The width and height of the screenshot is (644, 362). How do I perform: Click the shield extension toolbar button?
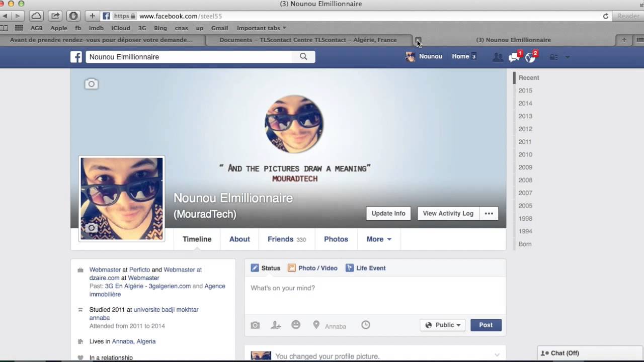73,16
